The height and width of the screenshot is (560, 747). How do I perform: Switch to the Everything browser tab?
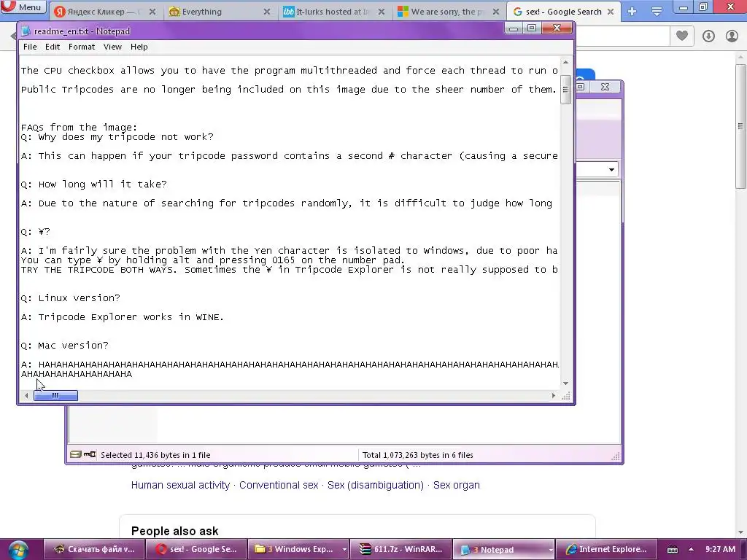(218, 12)
